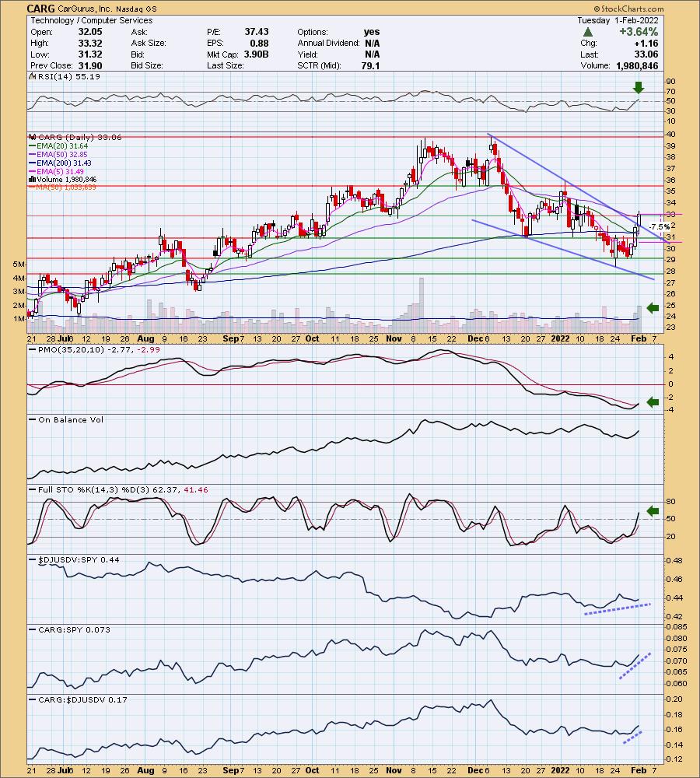Viewport: 700px width, 778px height.
Task: Select the P/E value 37.43
Action: (x=257, y=32)
